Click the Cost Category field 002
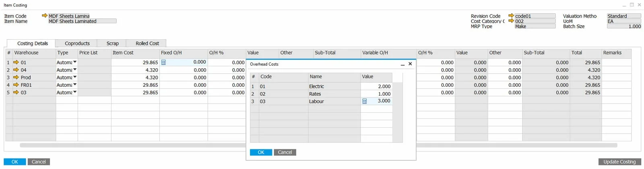This screenshot has height=169, width=644. coord(535,21)
